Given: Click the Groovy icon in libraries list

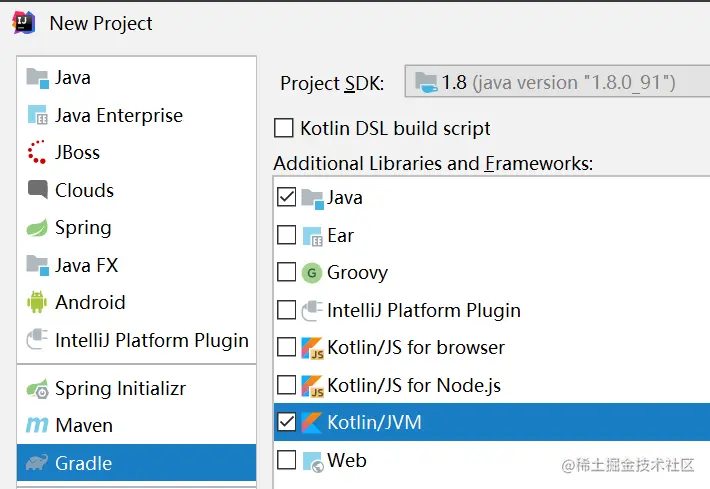Looking at the screenshot, I should [x=312, y=273].
